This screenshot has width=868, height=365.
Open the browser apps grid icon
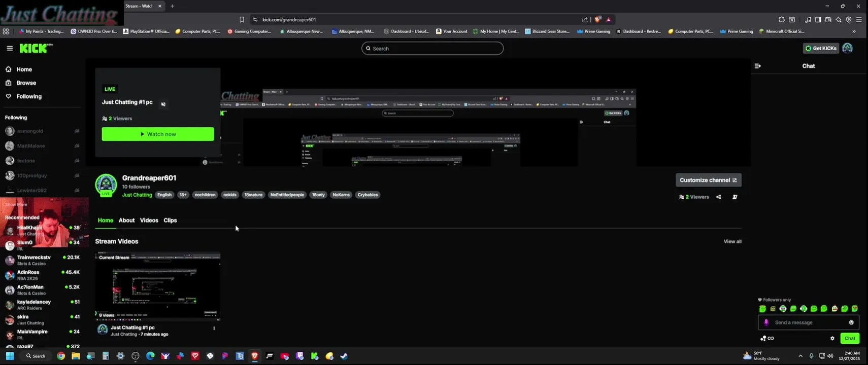pyautogui.click(x=6, y=31)
